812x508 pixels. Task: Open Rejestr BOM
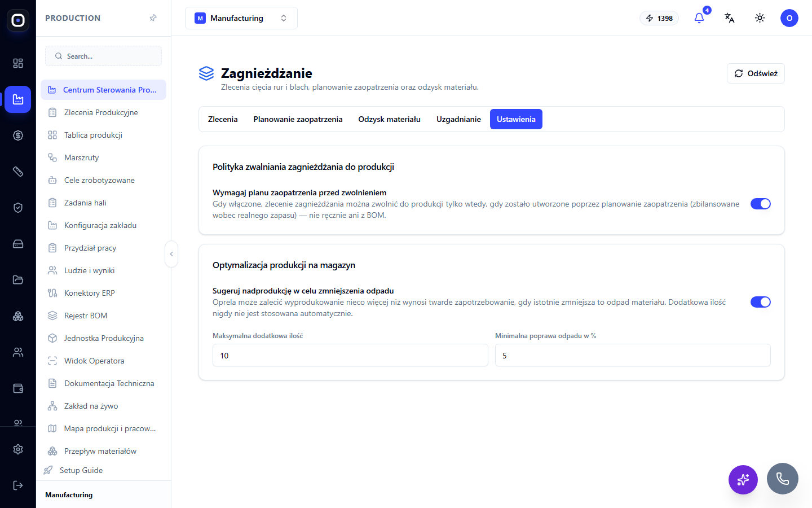[x=103, y=316]
